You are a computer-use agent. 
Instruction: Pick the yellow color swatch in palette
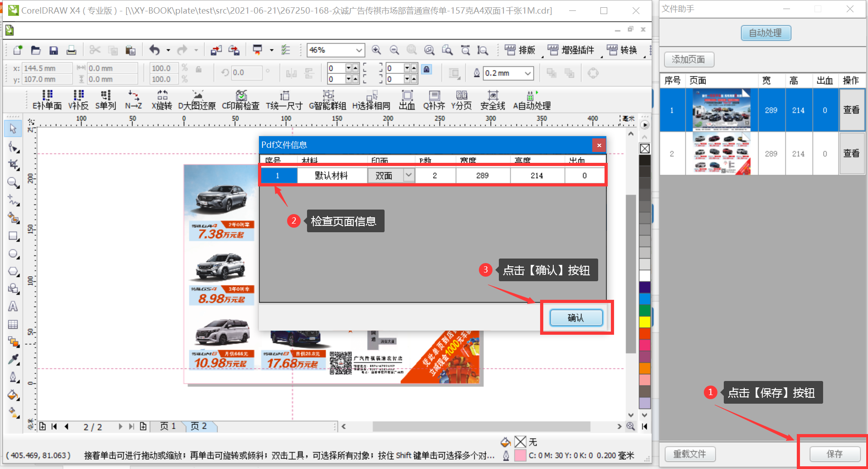(644, 322)
